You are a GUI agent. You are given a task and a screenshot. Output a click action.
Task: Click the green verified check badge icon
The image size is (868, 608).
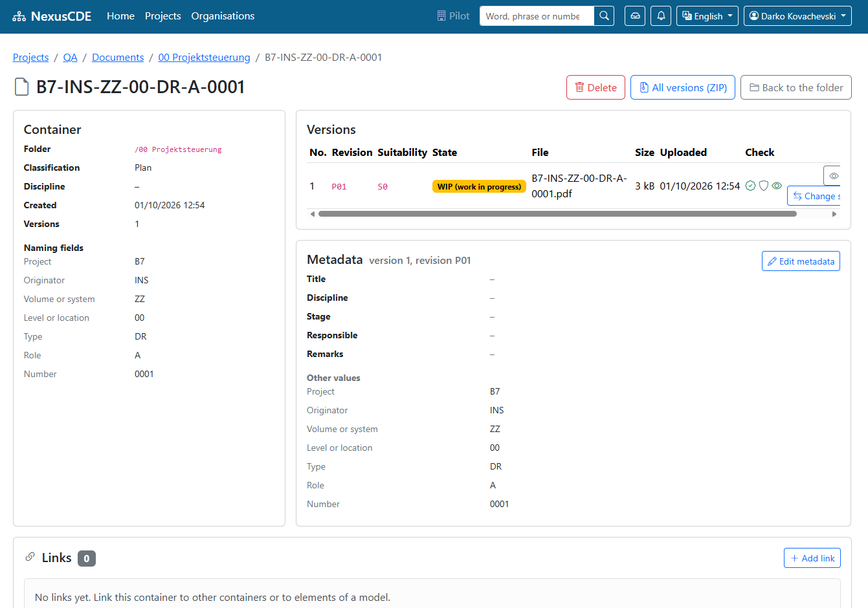tap(750, 186)
